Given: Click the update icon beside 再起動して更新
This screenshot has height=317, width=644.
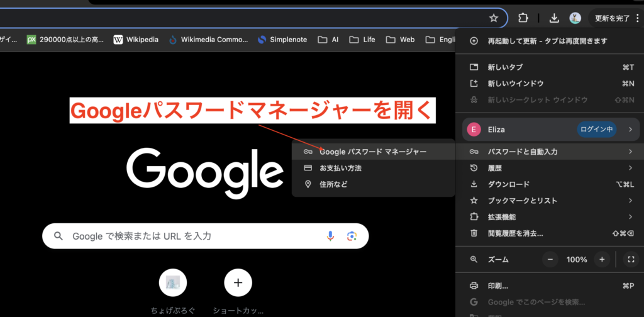Looking at the screenshot, I should pos(474,41).
